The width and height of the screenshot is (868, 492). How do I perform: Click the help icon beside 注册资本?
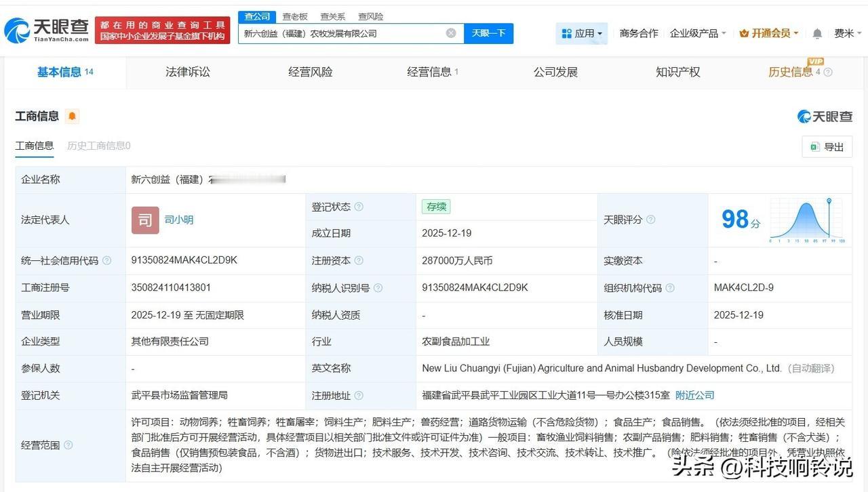pos(358,260)
